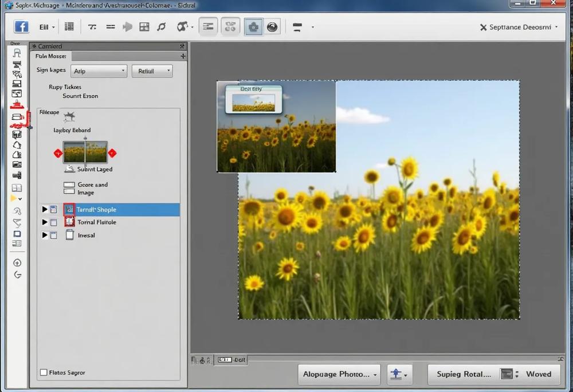Select the Tornal Fleitole row
573x392 pixels.
coord(110,222)
